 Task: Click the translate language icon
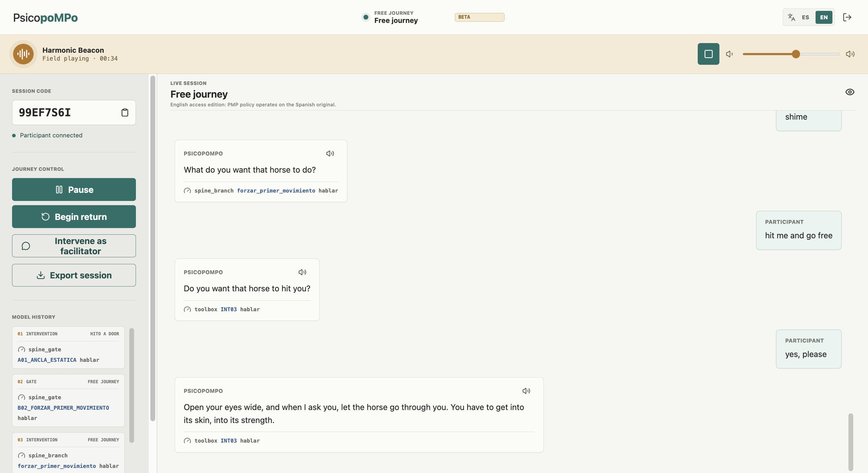[791, 17]
